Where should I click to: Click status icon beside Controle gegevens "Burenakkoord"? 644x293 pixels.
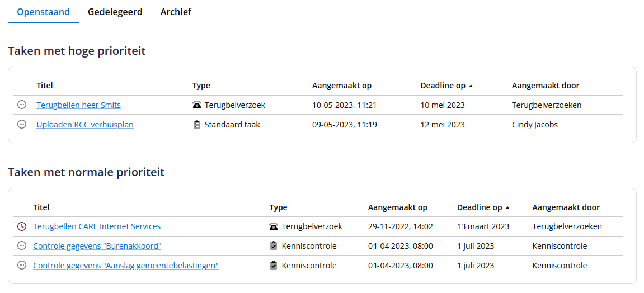pos(22,246)
